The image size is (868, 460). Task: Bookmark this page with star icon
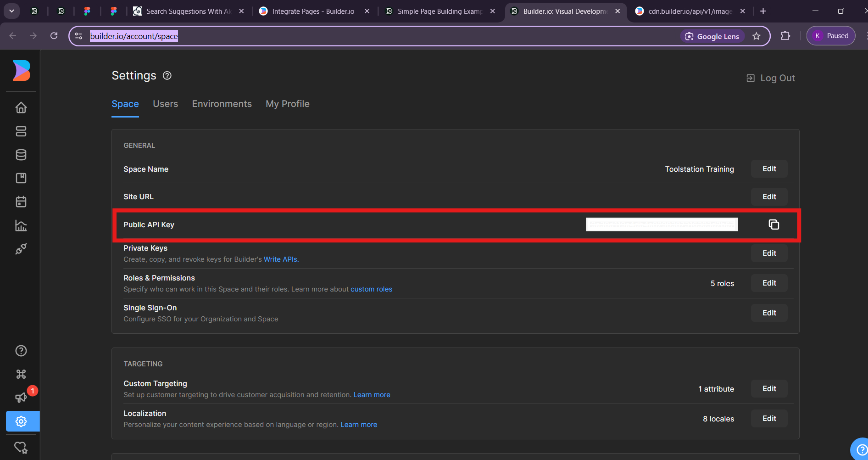pos(757,36)
